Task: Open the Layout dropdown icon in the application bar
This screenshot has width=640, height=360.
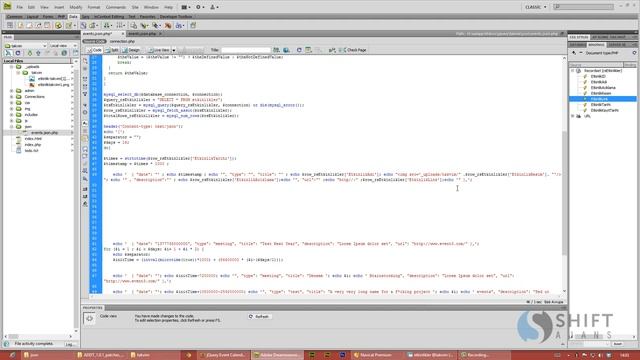Action: pos(185,7)
